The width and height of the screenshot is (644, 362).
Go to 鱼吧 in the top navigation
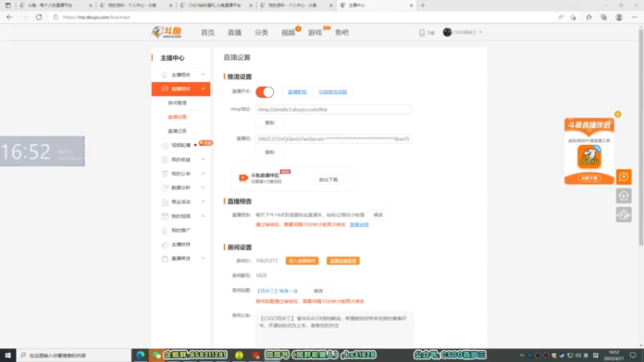click(x=341, y=32)
